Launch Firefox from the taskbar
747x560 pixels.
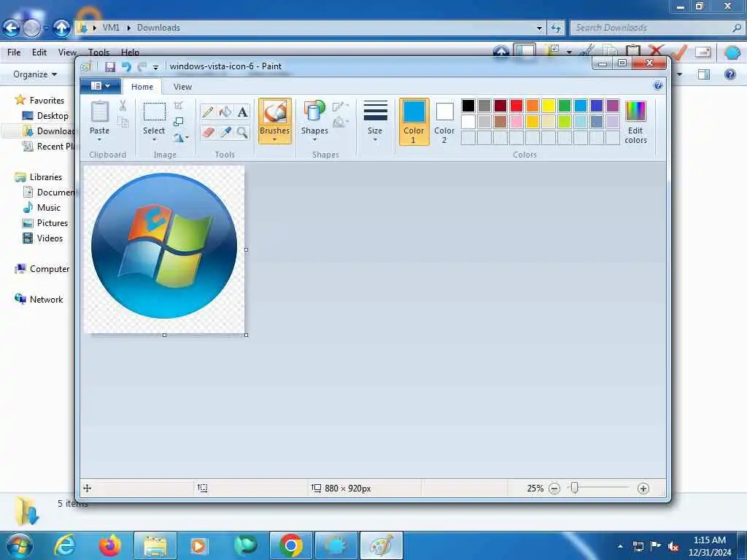(x=109, y=545)
